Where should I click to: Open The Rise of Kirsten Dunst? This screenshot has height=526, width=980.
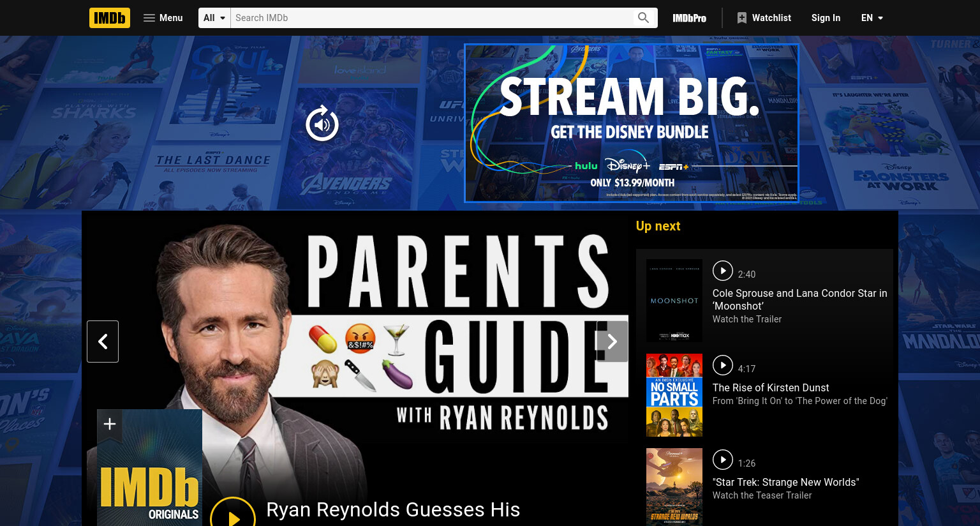point(771,387)
